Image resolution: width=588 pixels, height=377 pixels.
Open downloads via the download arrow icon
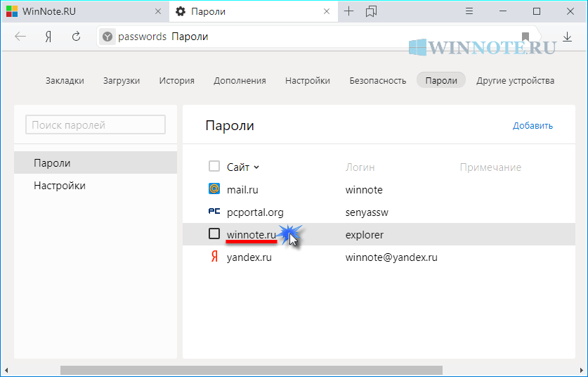click(567, 37)
